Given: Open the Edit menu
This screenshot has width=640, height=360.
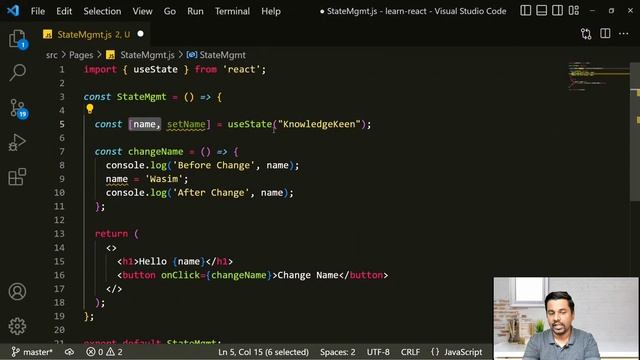Looking at the screenshot, I should pyautogui.click(x=64, y=11).
